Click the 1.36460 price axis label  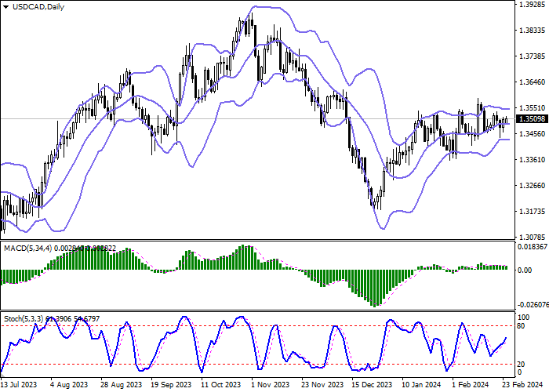click(x=532, y=82)
